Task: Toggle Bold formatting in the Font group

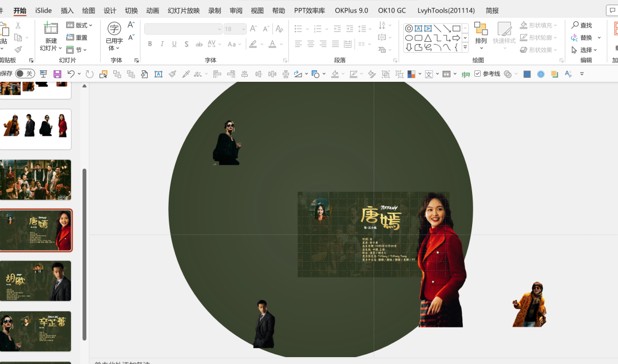Action: [x=149, y=43]
